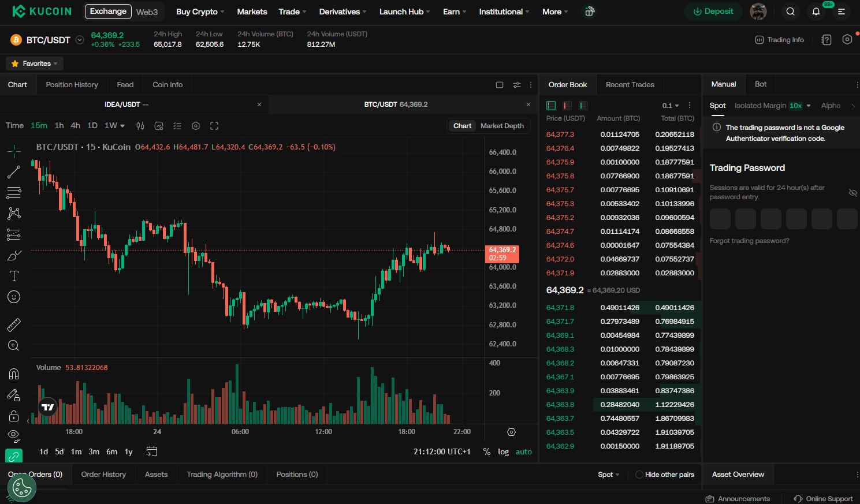The width and height of the screenshot is (860, 504).
Task: Select the ruler measure tool
Action: 14,324
